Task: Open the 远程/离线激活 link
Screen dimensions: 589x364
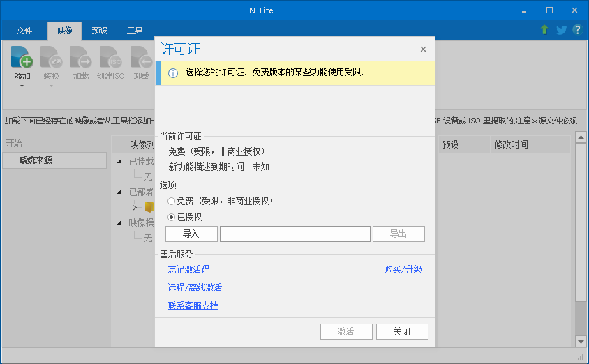Action: pyautogui.click(x=195, y=287)
